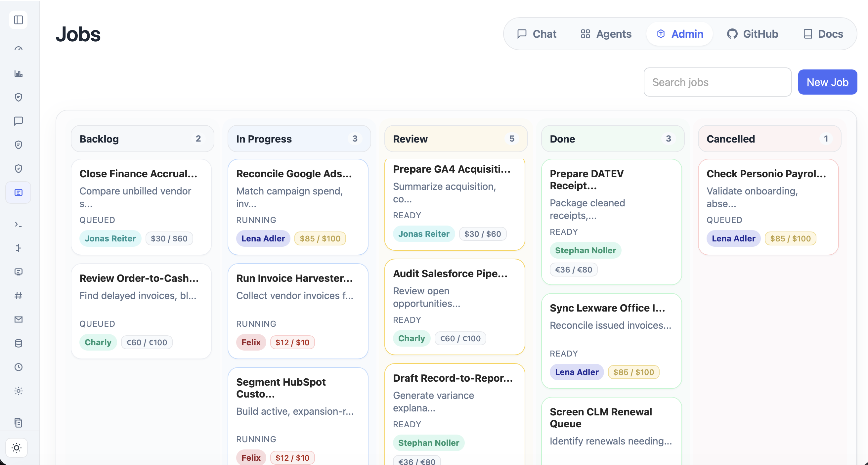This screenshot has height=465, width=868.
Task: Toggle the theme using the white-boxed sun button
Action: (x=17, y=448)
